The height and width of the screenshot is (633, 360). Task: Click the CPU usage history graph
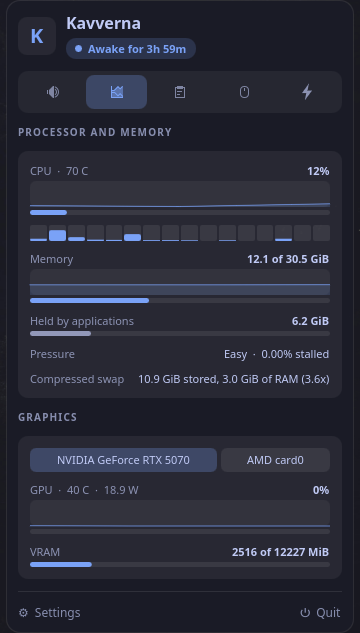click(180, 195)
